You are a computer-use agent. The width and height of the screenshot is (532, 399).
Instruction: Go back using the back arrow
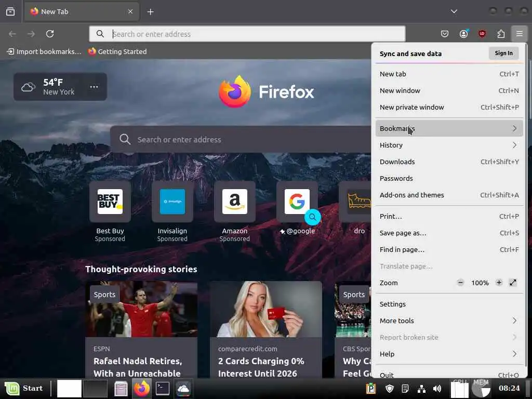click(12, 34)
